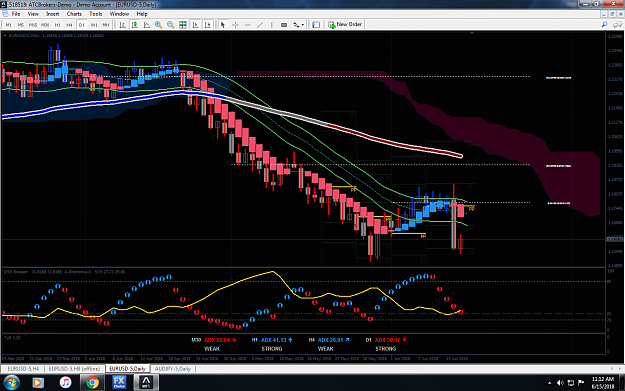Open the Window menu
This screenshot has width=625, height=391.
point(119,14)
